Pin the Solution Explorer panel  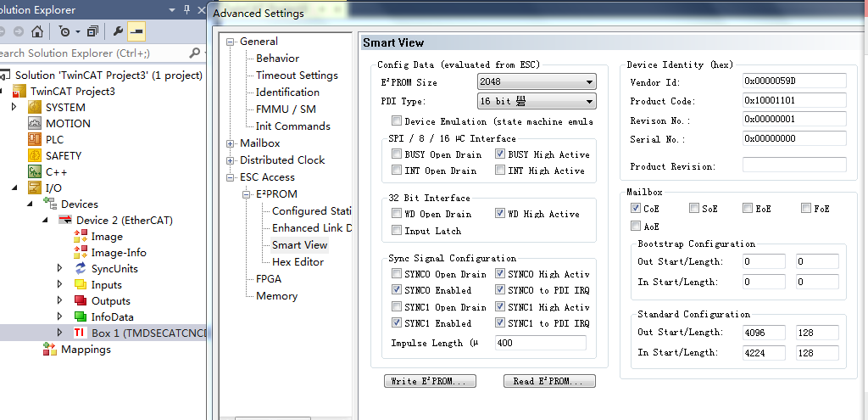pos(186,10)
